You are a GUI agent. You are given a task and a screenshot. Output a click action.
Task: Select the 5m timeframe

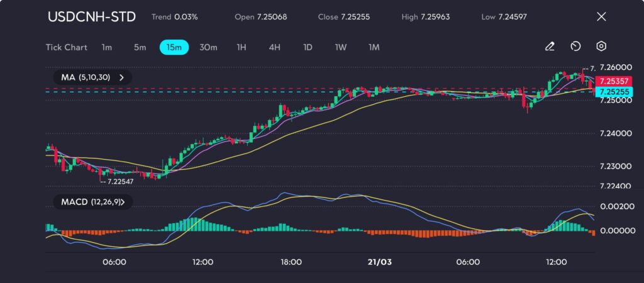pos(140,47)
